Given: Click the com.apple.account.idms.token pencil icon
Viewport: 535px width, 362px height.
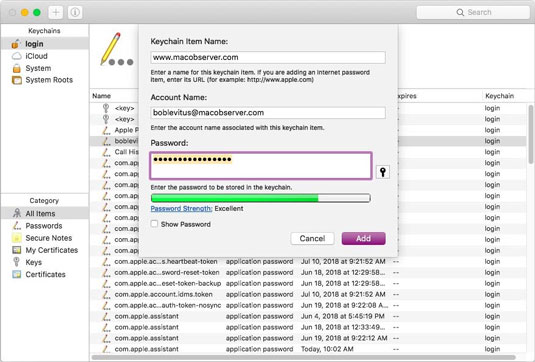Looking at the screenshot, I should click(x=107, y=294).
